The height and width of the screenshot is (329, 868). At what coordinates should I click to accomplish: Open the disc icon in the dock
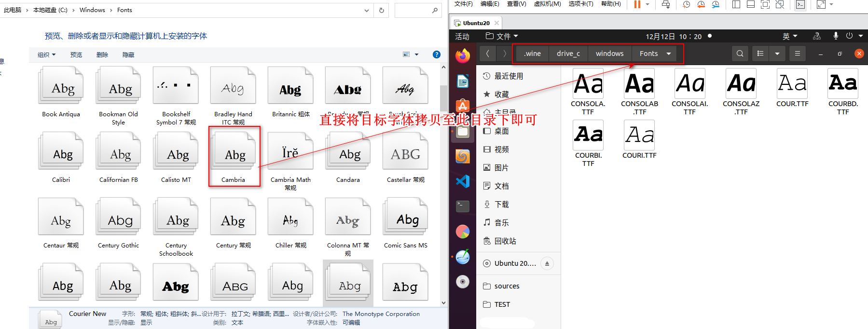pos(463,282)
